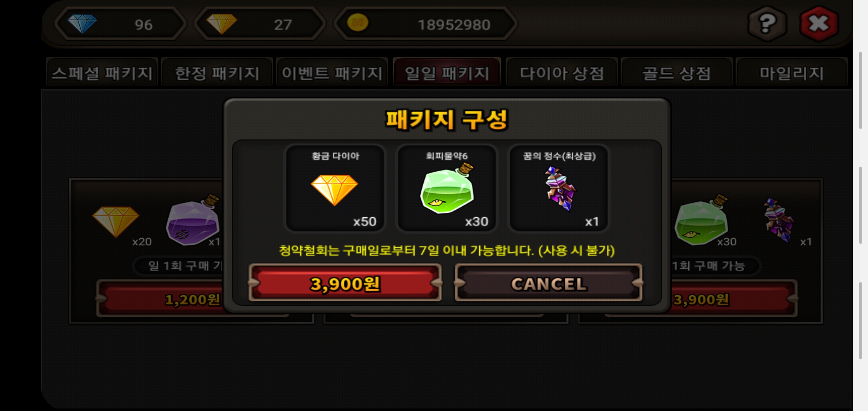This screenshot has height=411, width=868.
Task: Tap the gold coin icon
Action: [x=357, y=23]
